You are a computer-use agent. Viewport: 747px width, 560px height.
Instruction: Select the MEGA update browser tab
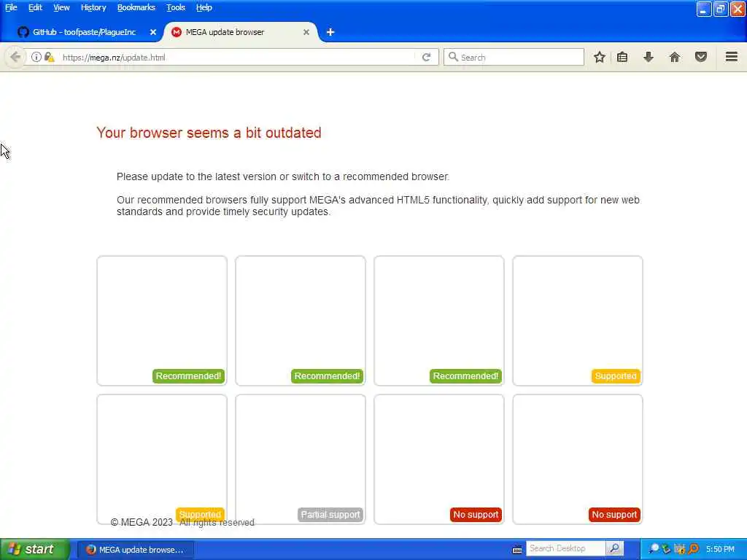[x=241, y=32]
